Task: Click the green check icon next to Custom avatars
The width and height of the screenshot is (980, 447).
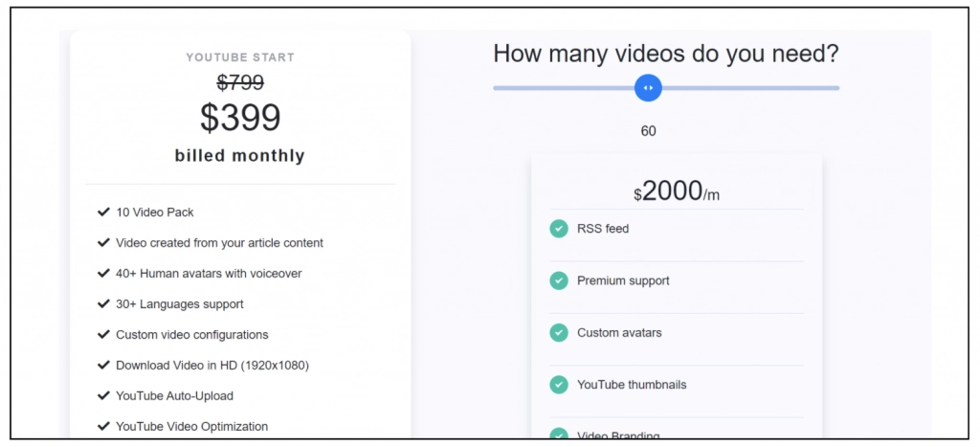Action: pyautogui.click(x=559, y=333)
